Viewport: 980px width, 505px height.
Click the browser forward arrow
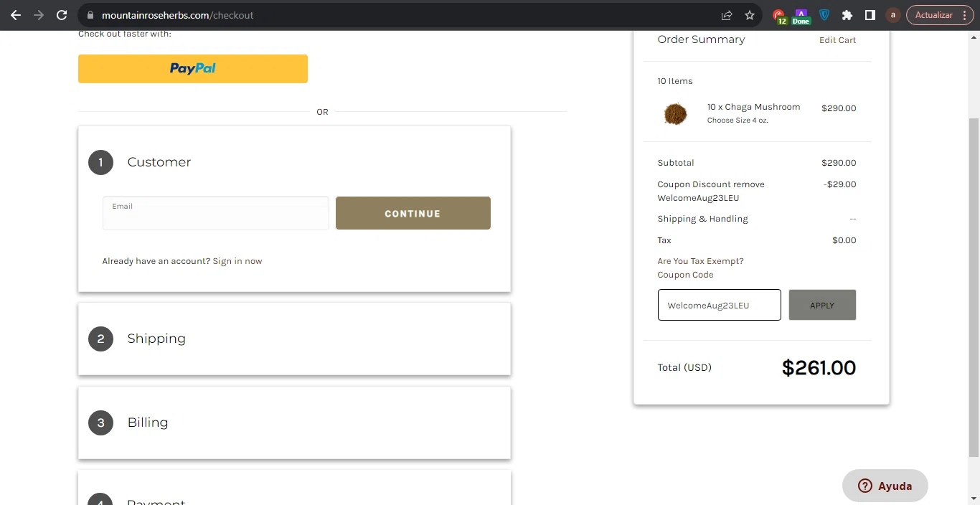click(39, 15)
